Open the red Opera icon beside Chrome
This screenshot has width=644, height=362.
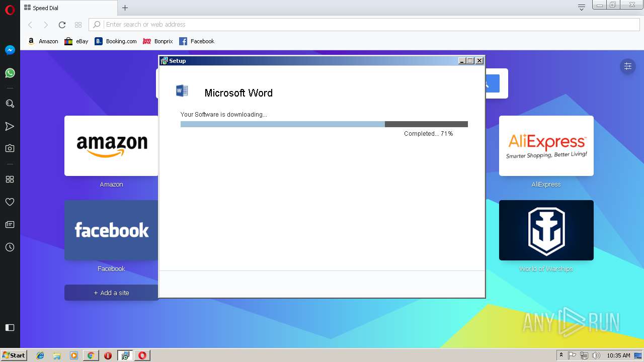[108, 355]
